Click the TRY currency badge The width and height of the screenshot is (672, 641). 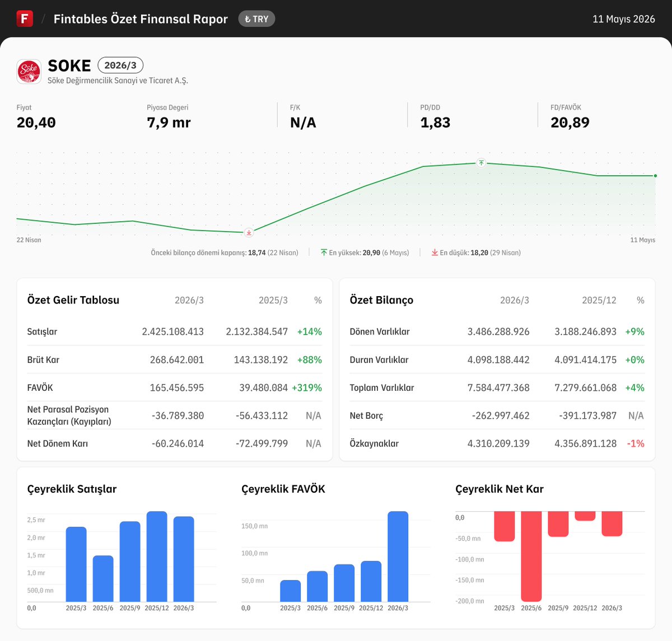(x=256, y=19)
